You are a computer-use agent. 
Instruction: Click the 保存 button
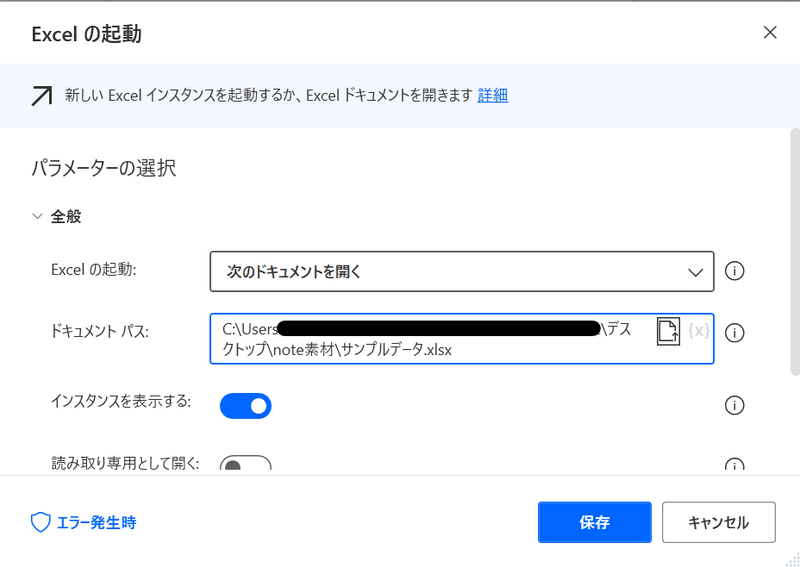click(594, 522)
